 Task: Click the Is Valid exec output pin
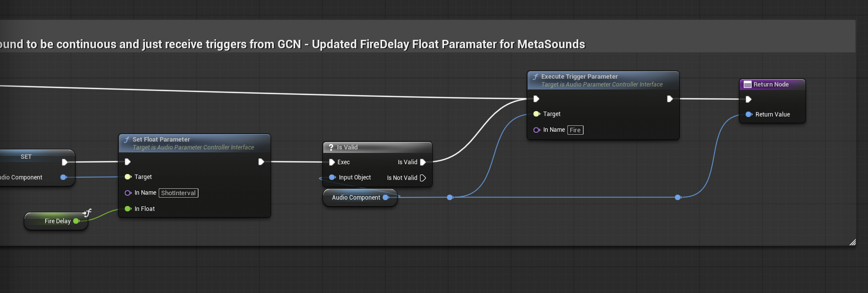[423, 162]
